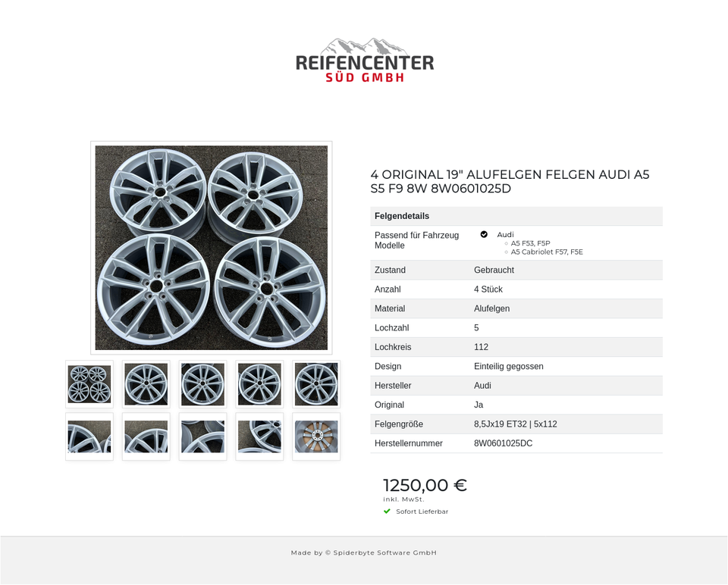The image size is (728, 585).
Task: Select the third thumbnail in the bottom row
Action: click(202, 436)
